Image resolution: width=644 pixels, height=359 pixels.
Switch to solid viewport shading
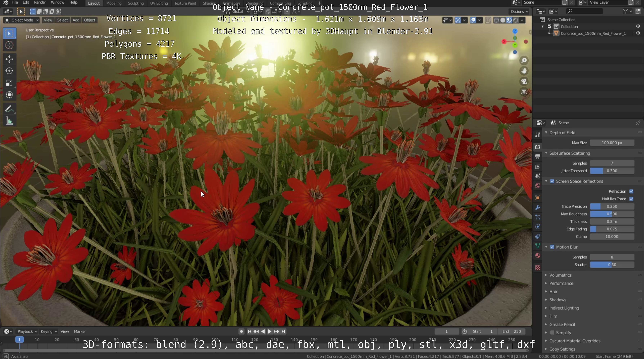point(503,20)
